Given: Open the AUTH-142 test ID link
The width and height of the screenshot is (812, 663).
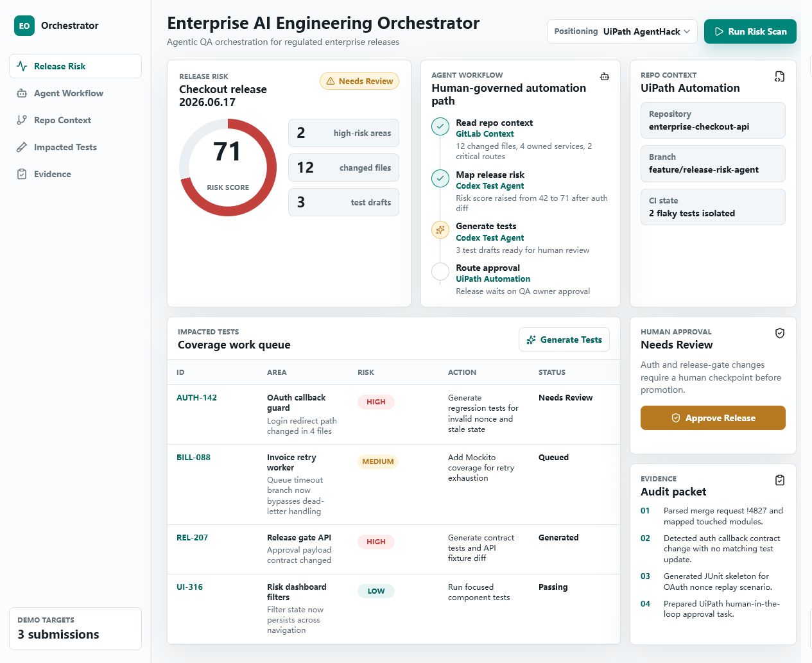Looking at the screenshot, I should pyautogui.click(x=196, y=397).
